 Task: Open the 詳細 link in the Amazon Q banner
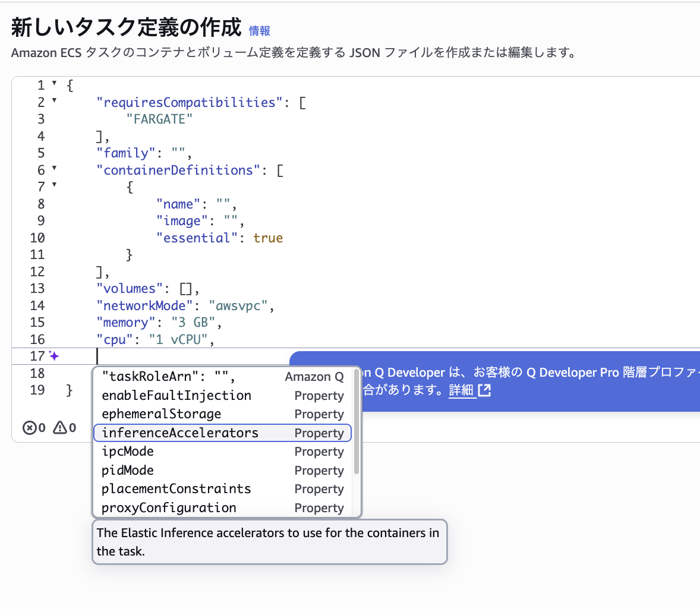(x=461, y=390)
